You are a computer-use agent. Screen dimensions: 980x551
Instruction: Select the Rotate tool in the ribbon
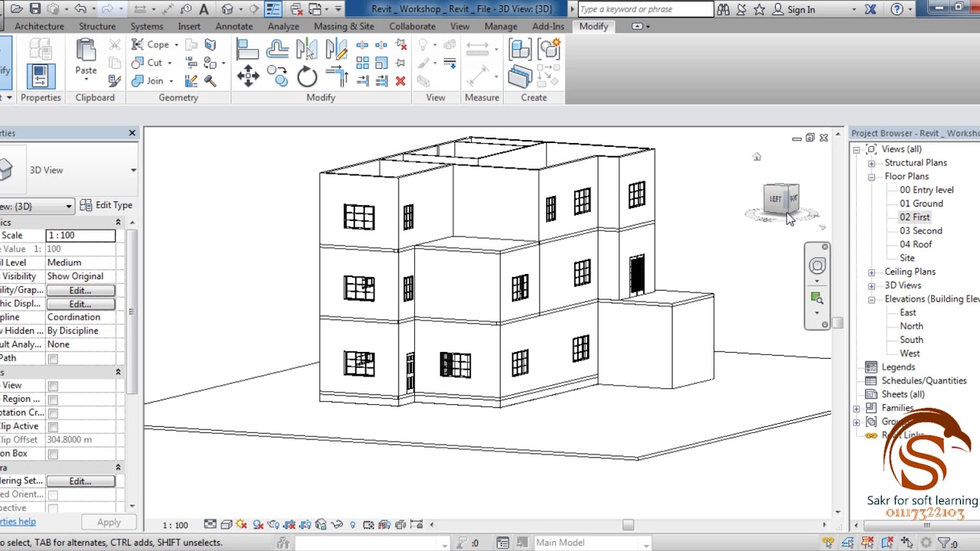tap(306, 76)
